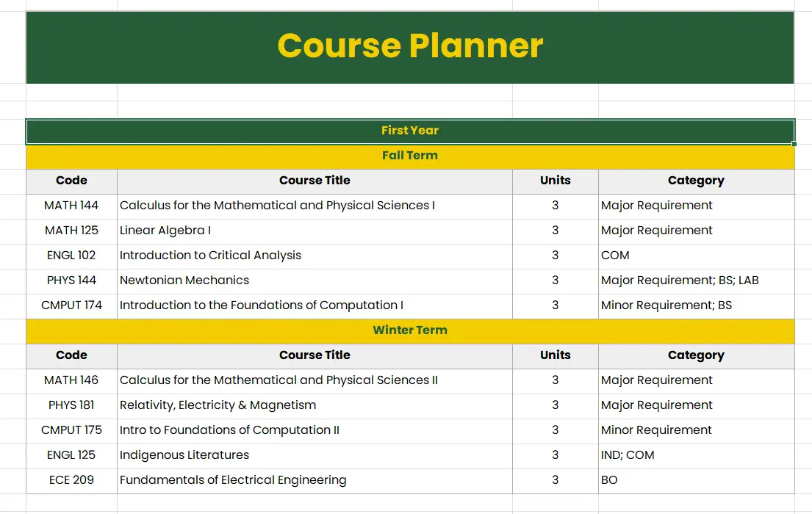
Task: Click the MATH 144 code cell
Action: pyautogui.click(x=71, y=206)
